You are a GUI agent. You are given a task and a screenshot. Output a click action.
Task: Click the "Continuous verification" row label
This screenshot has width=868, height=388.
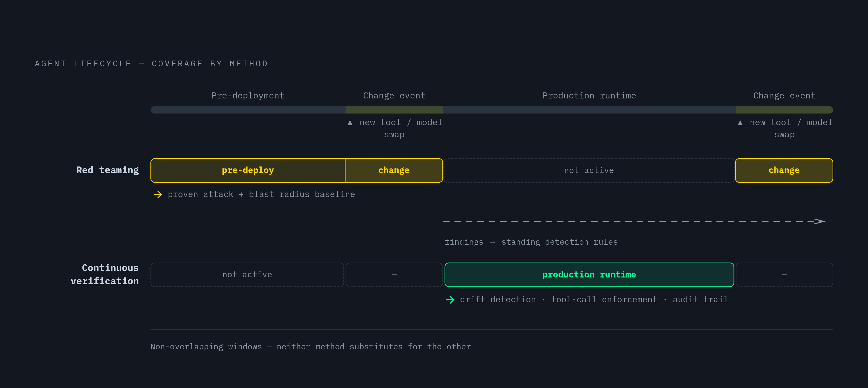(x=105, y=274)
